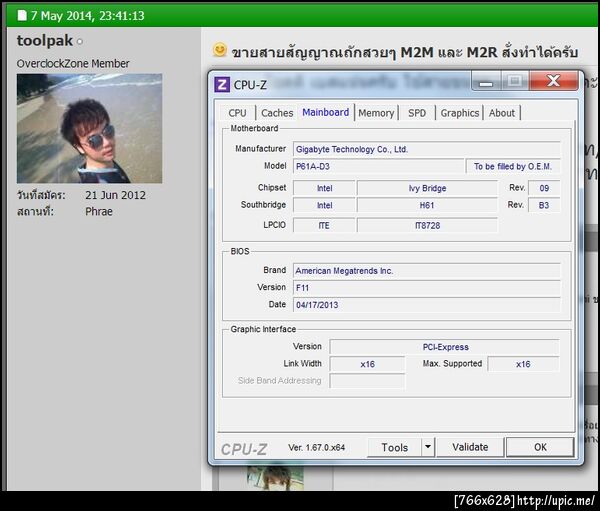600x511 pixels.
Task: Click the post timestamp 7 May 2014, 23:41:13
Action: pyautogui.click(x=88, y=16)
